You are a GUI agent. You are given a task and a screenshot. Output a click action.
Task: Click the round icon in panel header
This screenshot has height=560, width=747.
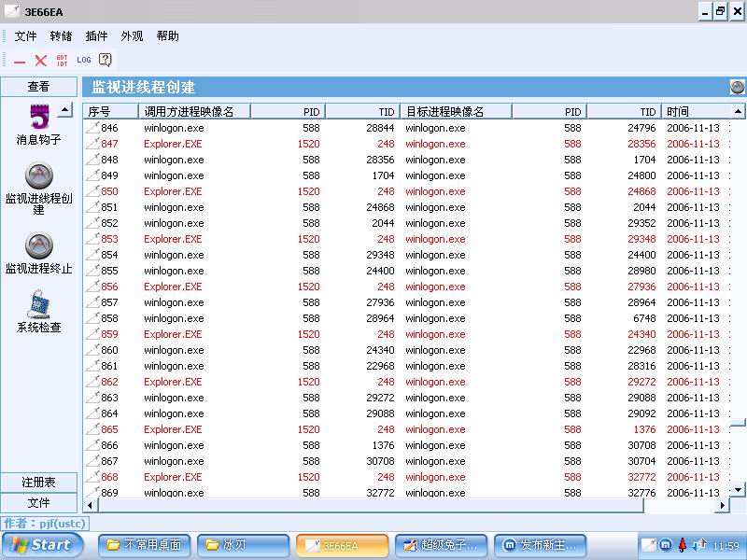(738, 87)
